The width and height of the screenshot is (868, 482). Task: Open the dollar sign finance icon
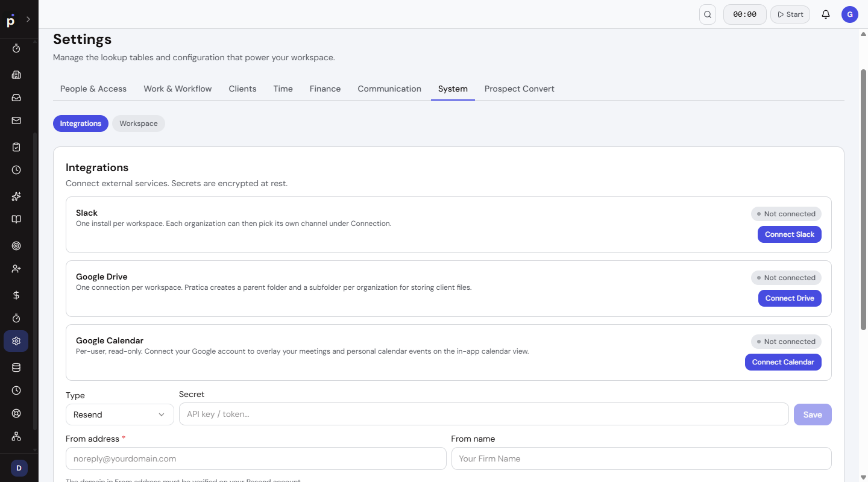point(16,295)
